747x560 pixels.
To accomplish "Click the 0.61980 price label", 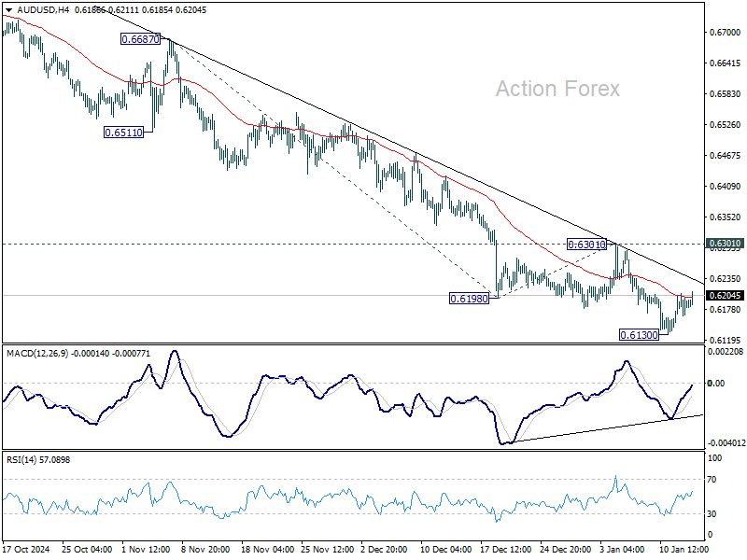I will (x=469, y=299).
